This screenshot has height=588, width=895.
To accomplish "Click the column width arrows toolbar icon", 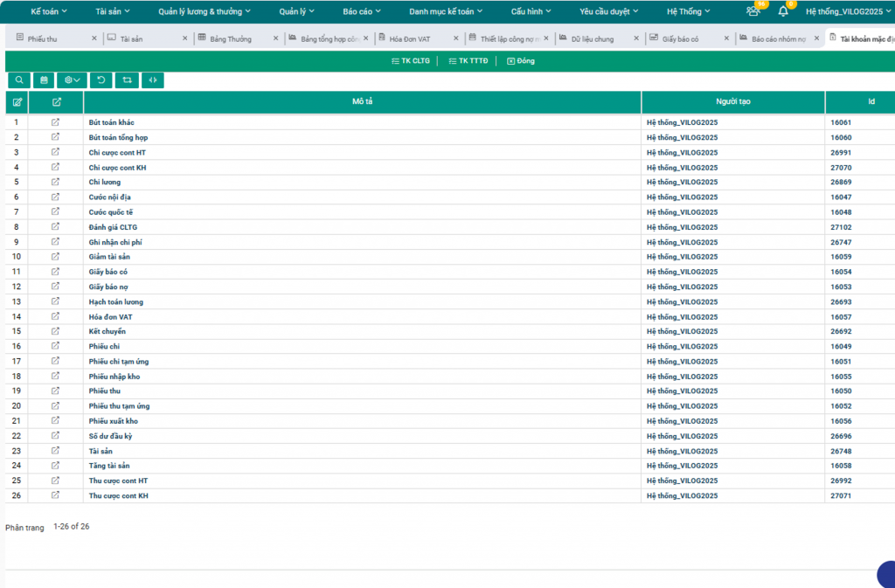I will pyautogui.click(x=152, y=80).
